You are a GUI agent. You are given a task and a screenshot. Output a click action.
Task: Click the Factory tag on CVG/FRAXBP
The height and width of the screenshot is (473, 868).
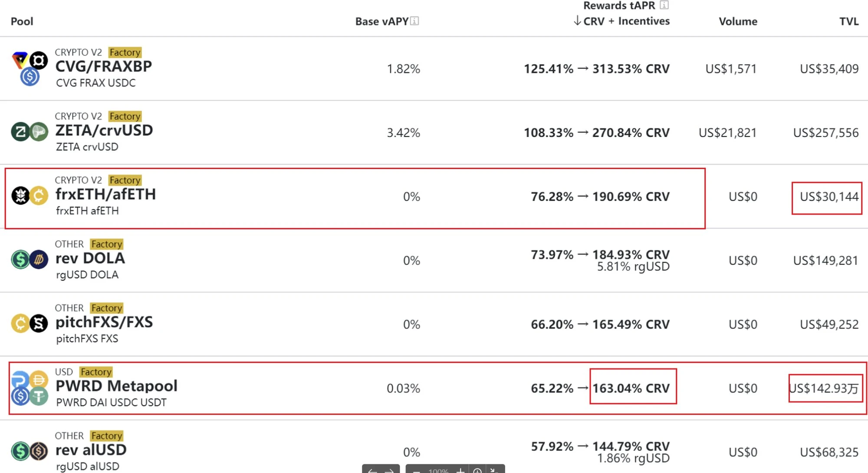pyautogui.click(x=125, y=52)
